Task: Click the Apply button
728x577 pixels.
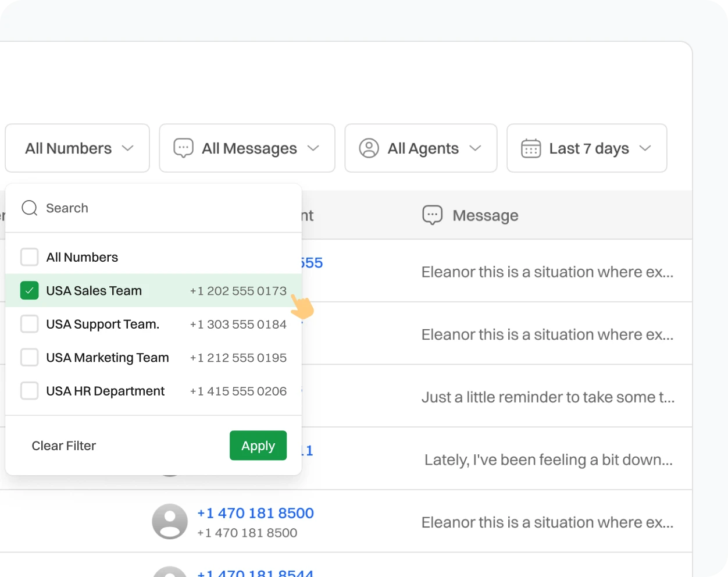Action: click(258, 446)
